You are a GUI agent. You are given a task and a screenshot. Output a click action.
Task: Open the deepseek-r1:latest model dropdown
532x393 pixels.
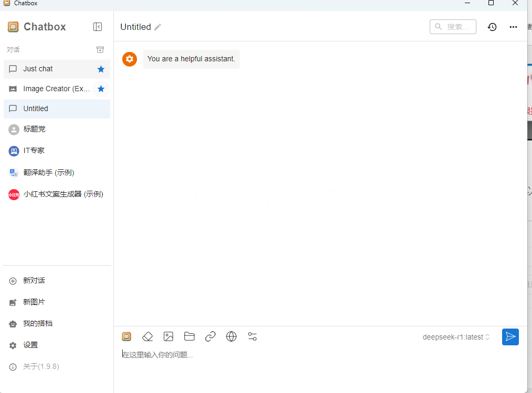[x=456, y=337]
